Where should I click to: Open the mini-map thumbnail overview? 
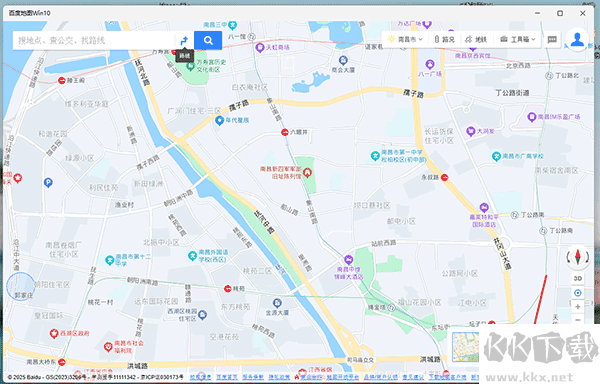pos(465,347)
